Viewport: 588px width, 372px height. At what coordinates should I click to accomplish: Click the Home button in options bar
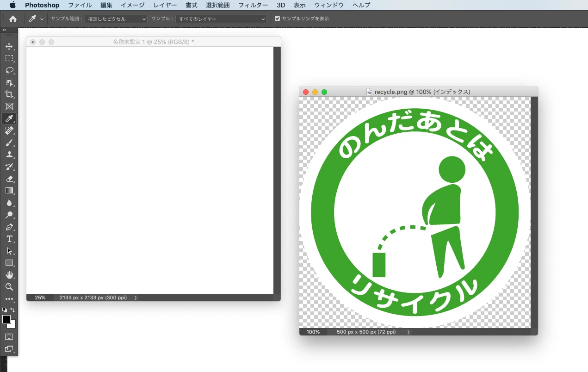[13, 19]
